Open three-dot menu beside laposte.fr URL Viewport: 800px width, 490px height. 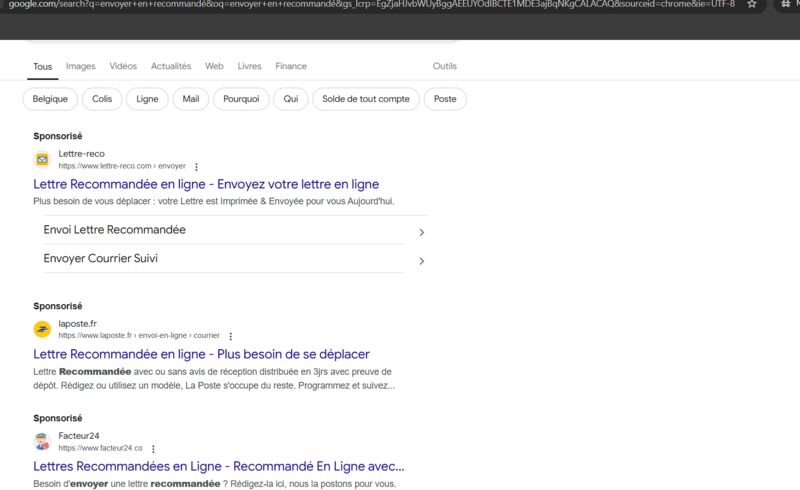231,336
